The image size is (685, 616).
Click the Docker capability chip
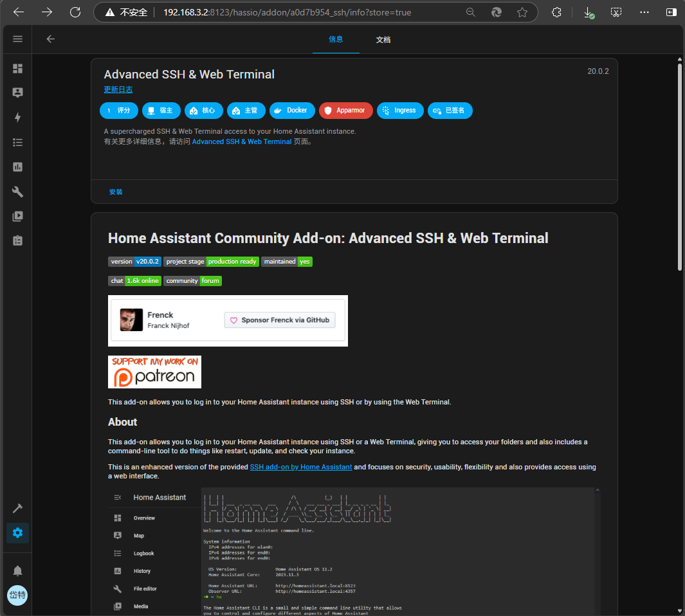click(x=292, y=111)
